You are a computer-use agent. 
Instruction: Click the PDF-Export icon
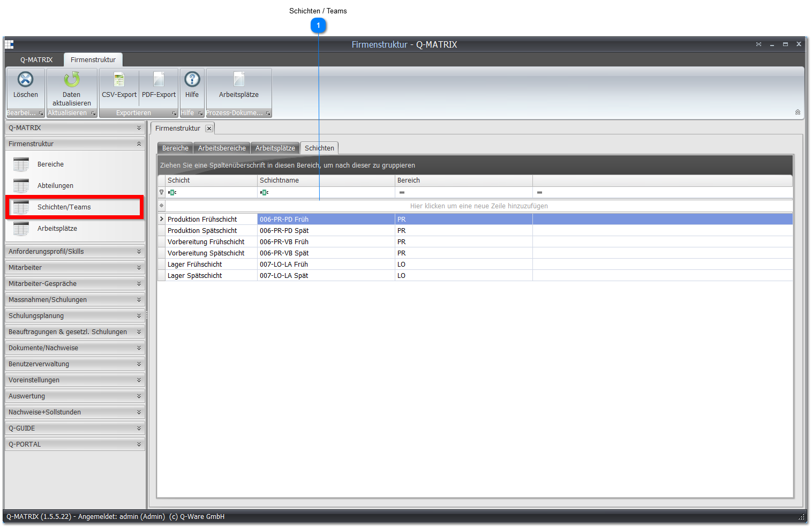coord(159,79)
